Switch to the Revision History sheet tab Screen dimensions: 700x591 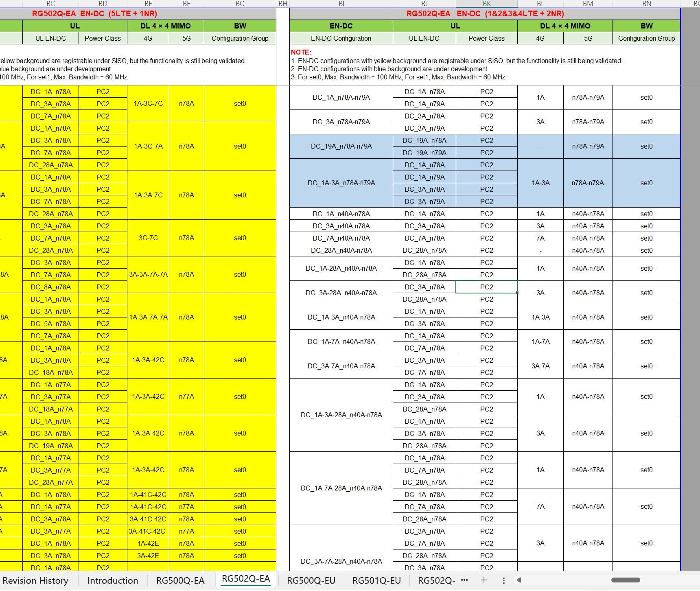pyautogui.click(x=35, y=580)
